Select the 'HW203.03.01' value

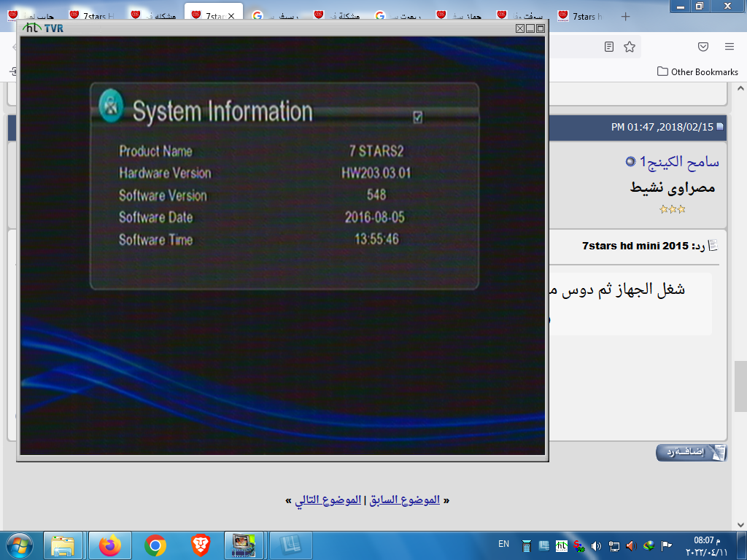[376, 173]
